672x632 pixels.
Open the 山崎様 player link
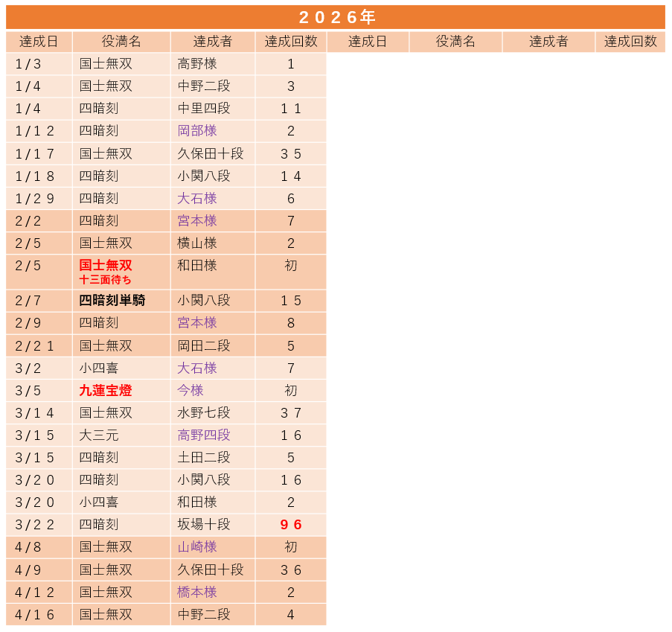tap(197, 547)
